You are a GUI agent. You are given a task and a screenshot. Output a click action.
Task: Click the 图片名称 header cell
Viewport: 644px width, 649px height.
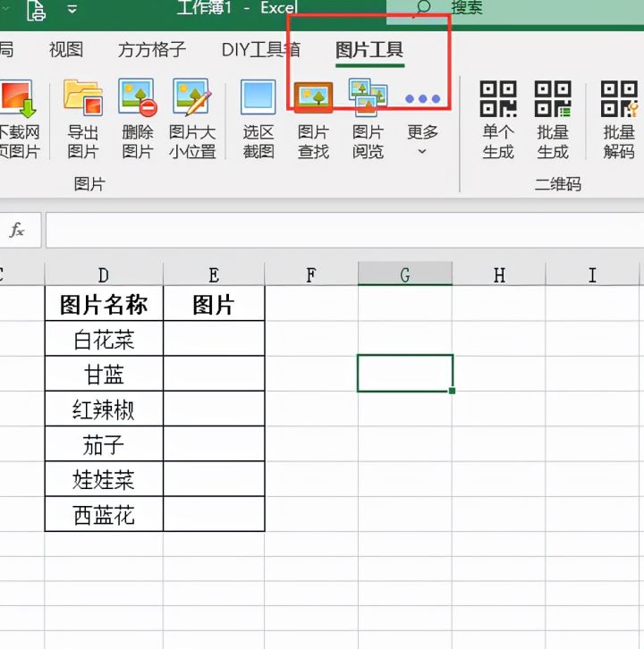click(x=104, y=303)
